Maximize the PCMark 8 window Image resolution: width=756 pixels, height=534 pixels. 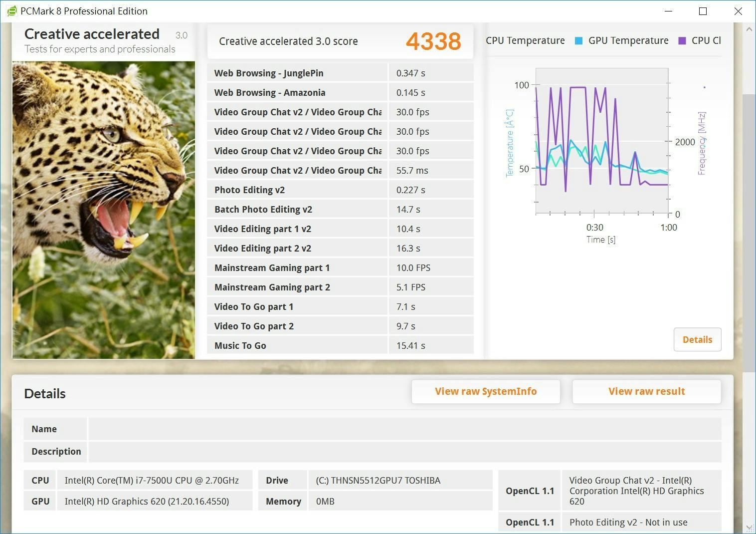pos(703,11)
